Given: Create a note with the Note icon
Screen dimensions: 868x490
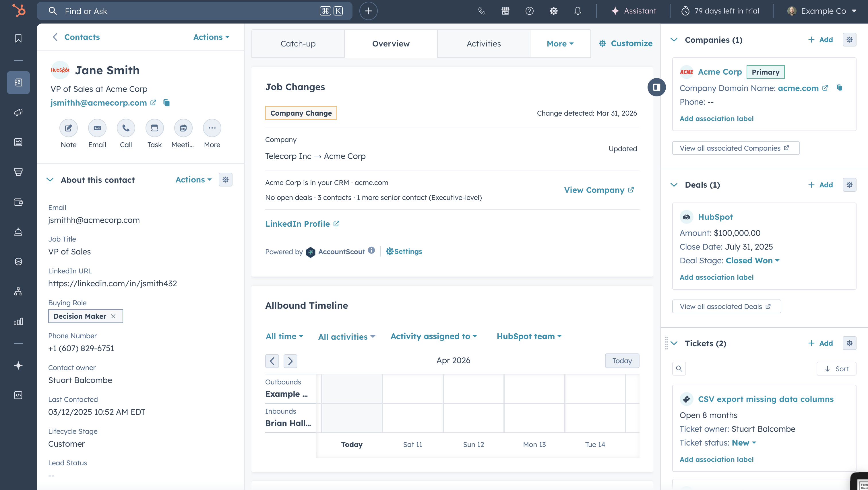Looking at the screenshot, I should coord(68,128).
